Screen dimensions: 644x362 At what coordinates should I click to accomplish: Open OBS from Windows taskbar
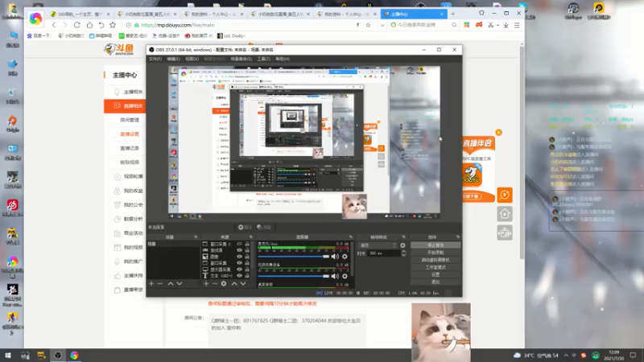tap(58, 355)
